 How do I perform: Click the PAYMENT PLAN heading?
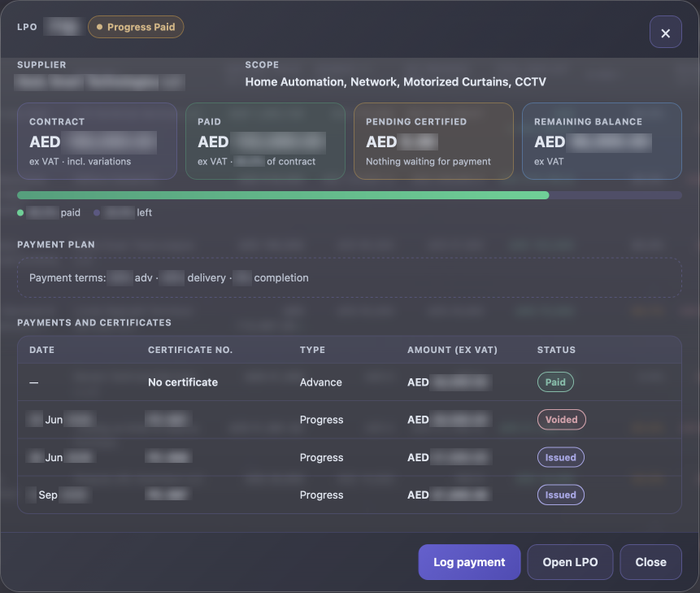pyautogui.click(x=56, y=244)
